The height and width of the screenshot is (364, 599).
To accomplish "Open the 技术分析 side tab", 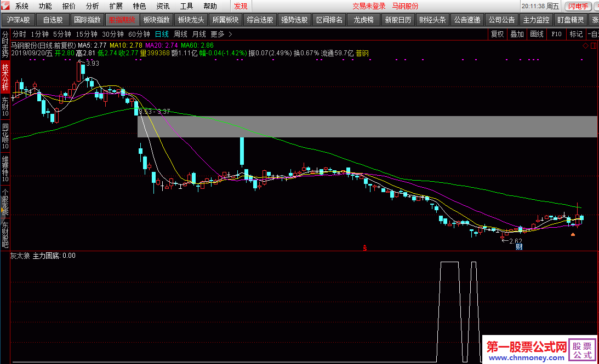I will coord(5,77).
